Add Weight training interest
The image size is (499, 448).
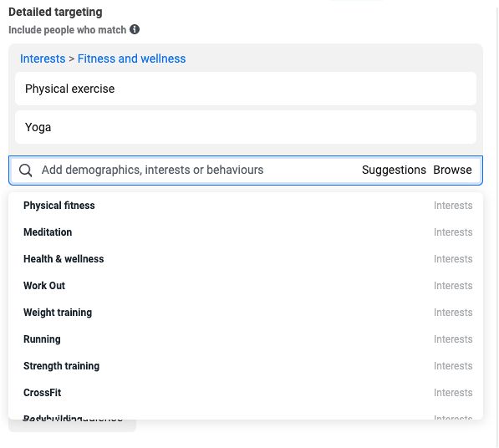tap(246, 313)
